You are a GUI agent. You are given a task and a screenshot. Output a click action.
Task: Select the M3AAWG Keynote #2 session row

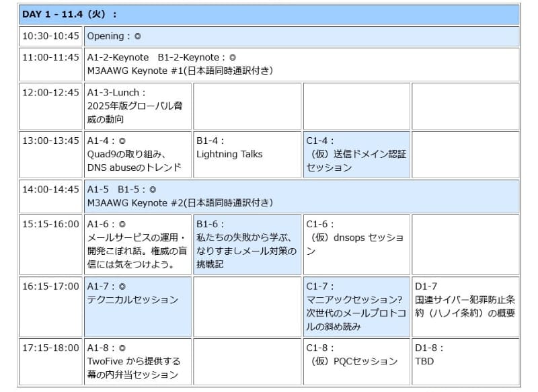[269, 193]
